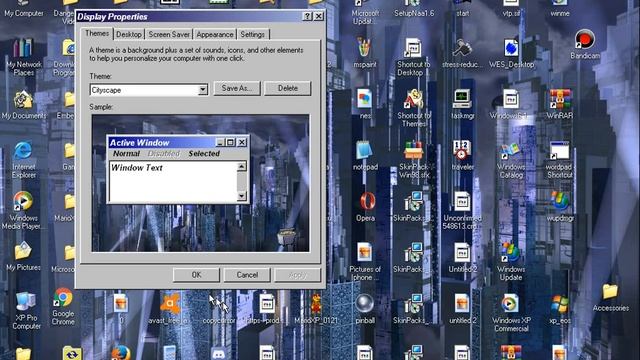Expand the Theme dropdown arrow
This screenshot has width=640, height=360.
click(x=202, y=90)
